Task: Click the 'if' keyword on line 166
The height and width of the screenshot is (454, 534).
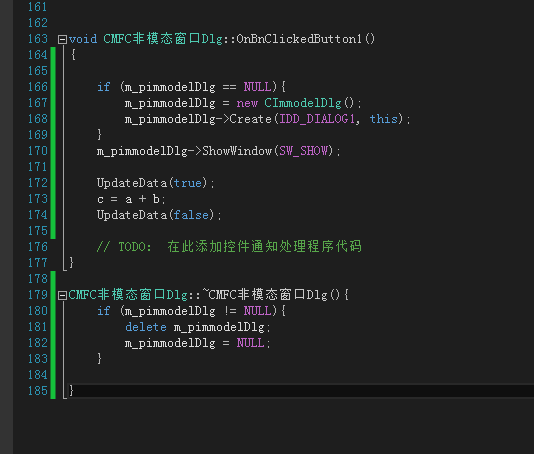Action: tap(104, 87)
